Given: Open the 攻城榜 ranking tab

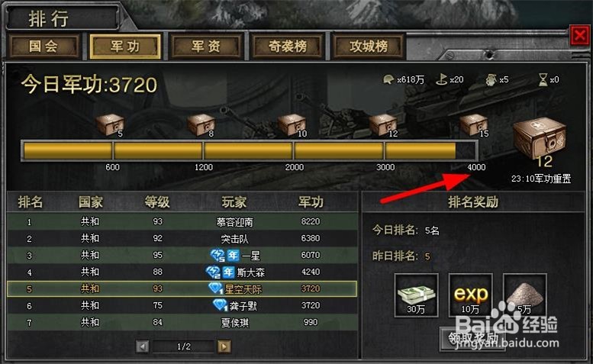Looking at the screenshot, I should 369,47.
